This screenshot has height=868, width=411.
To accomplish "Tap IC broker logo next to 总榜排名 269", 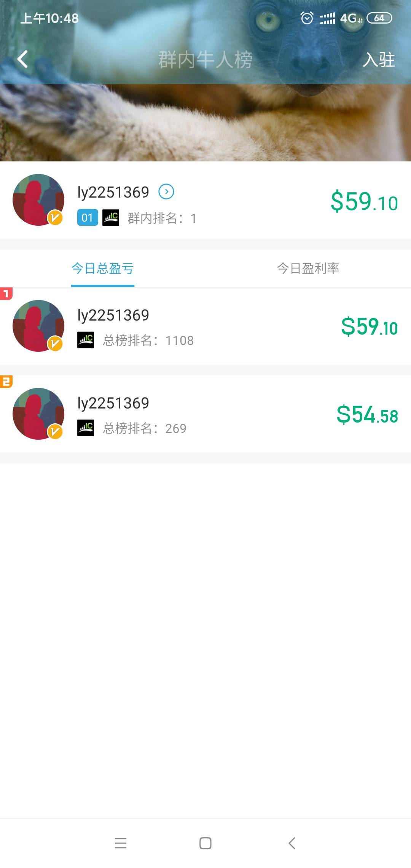I will pos(86,428).
